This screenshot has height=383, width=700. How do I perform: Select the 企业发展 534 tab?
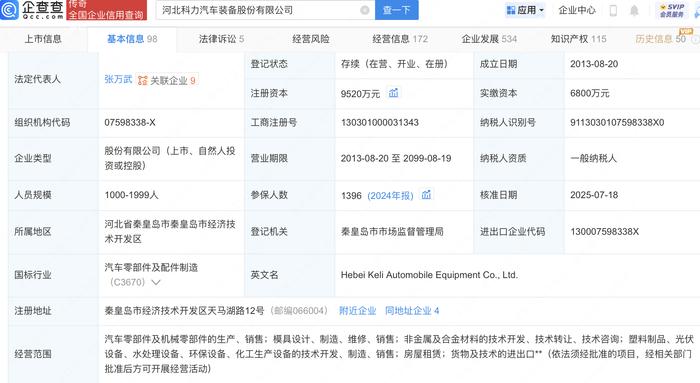pos(489,39)
